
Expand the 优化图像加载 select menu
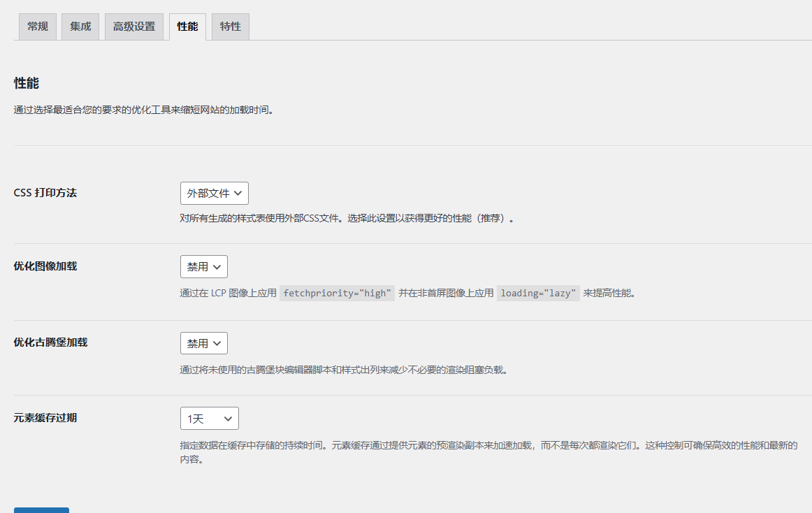[203, 266]
